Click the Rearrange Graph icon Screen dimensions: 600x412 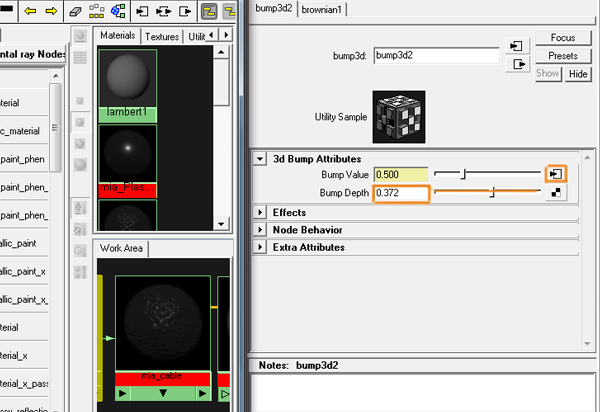pos(96,11)
